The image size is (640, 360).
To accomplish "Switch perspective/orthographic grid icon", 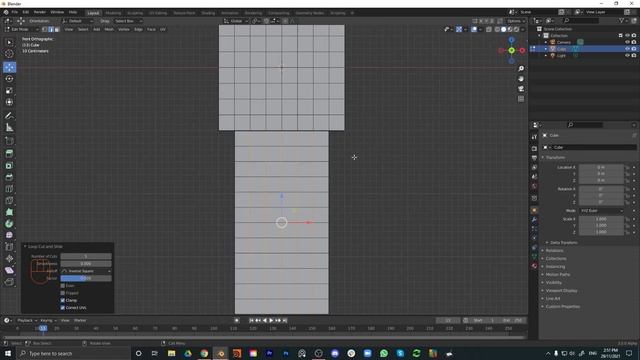I will 521,99.
